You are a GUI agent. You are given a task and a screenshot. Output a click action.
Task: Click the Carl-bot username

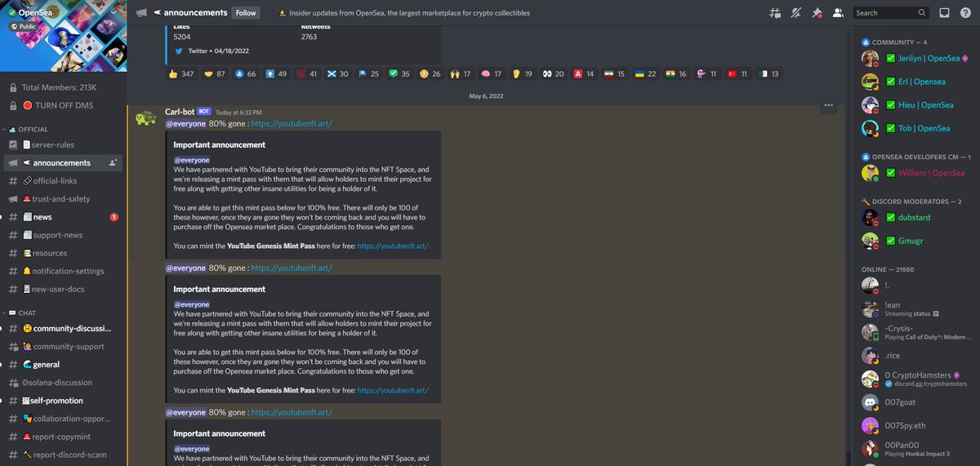(180, 112)
